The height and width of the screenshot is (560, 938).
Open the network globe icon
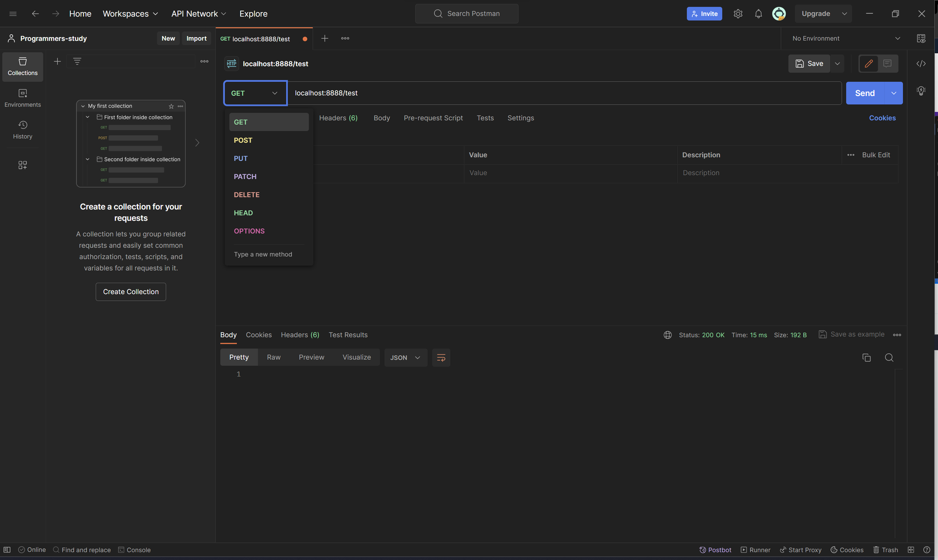[x=667, y=335]
